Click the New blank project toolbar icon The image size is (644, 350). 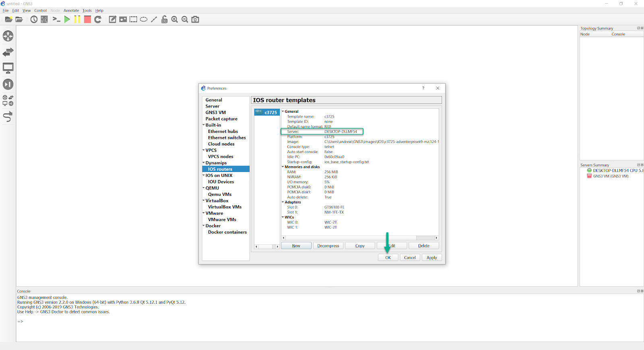coord(8,19)
